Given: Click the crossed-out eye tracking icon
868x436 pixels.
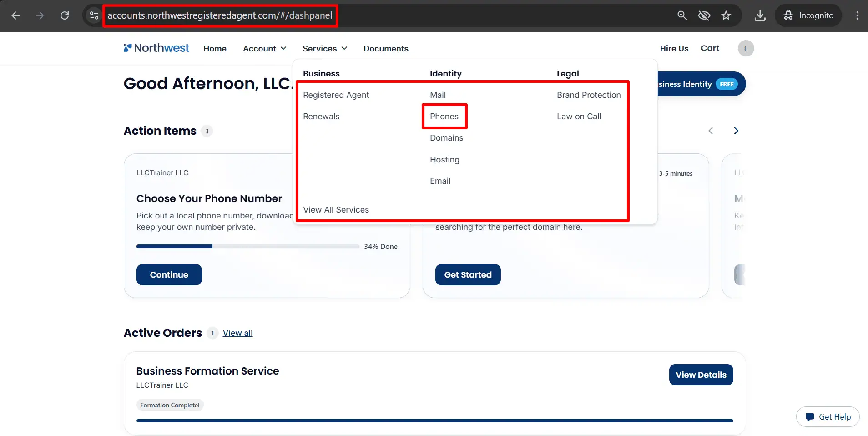Looking at the screenshot, I should (x=704, y=15).
